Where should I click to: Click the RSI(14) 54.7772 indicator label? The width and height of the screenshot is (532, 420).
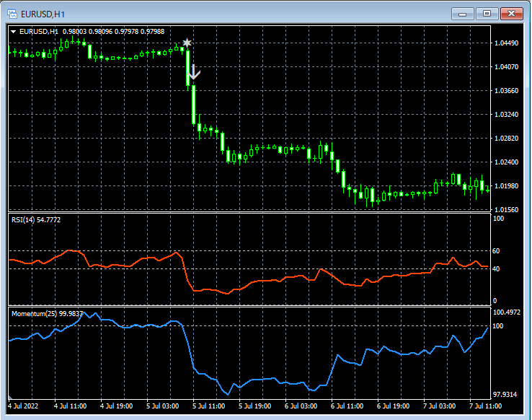click(x=36, y=220)
